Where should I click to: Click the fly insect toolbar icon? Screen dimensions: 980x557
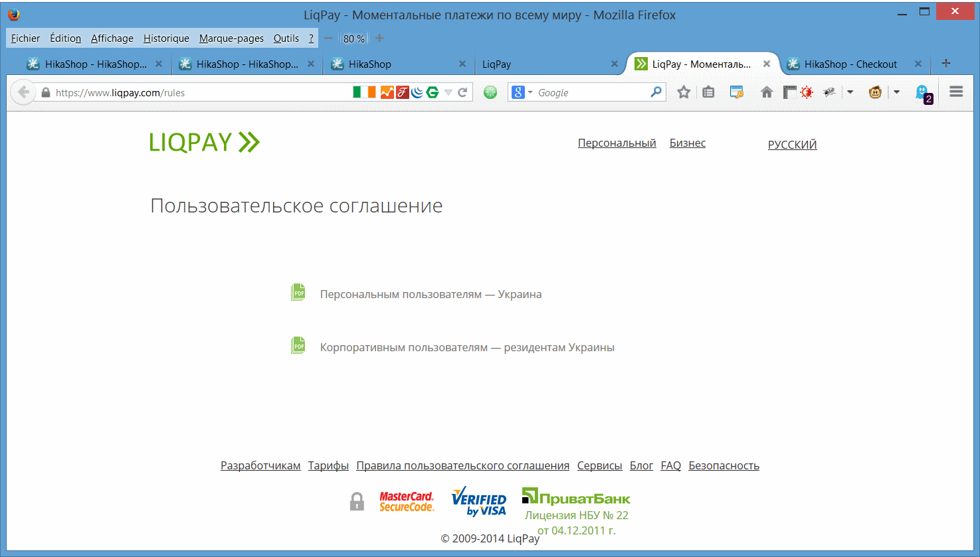click(x=829, y=92)
